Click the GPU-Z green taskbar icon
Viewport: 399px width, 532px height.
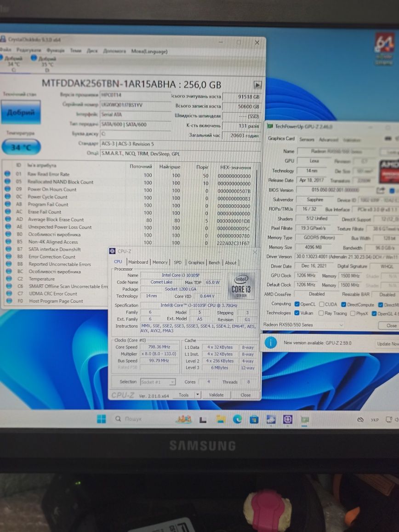coord(305,420)
